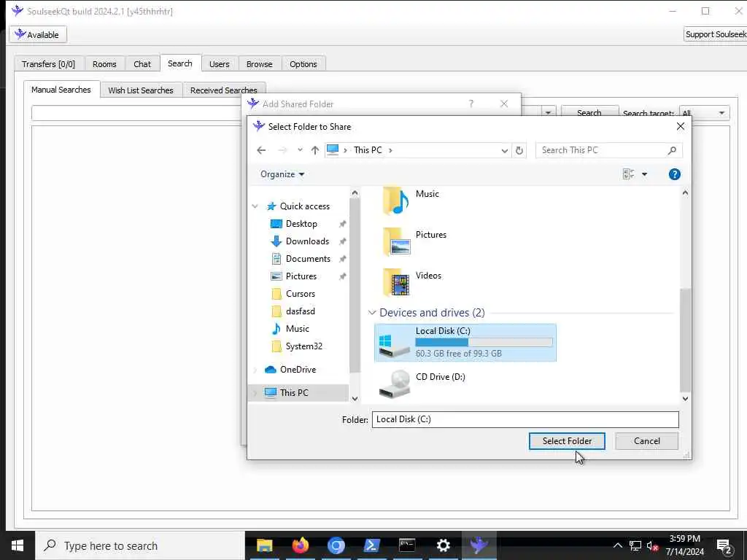Switch to the Browse tab

(x=259, y=64)
